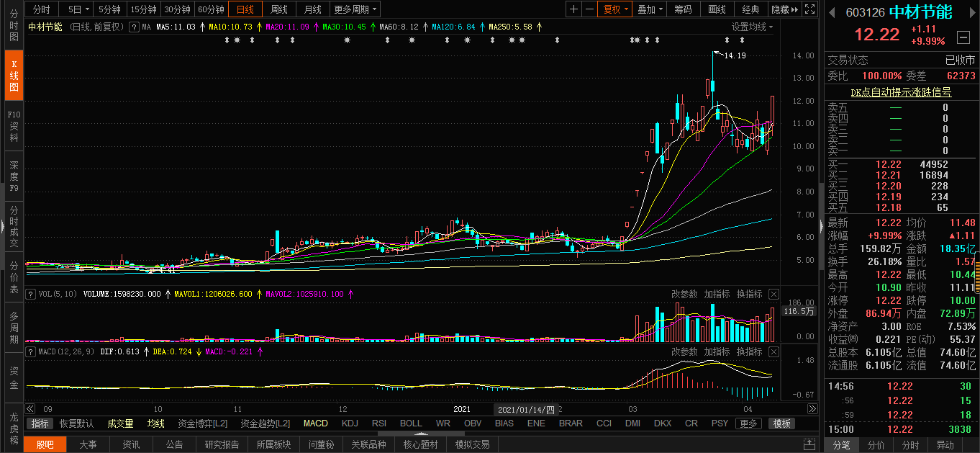980x453 pixels.
Task: Toggle the 模板 template button
Action: coord(782,423)
